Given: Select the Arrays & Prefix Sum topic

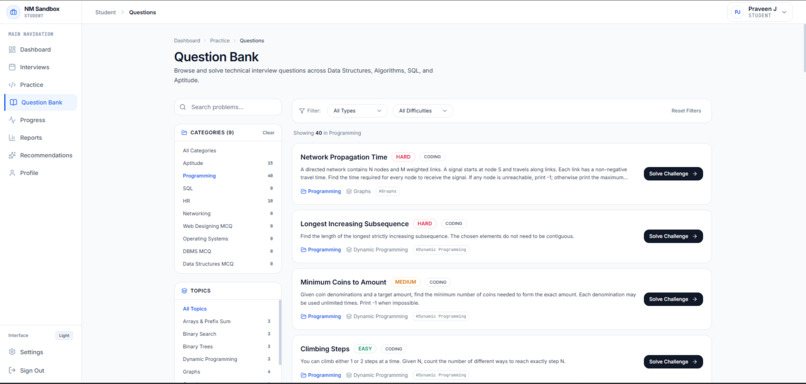Looking at the screenshot, I should pyautogui.click(x=226, y=321).
